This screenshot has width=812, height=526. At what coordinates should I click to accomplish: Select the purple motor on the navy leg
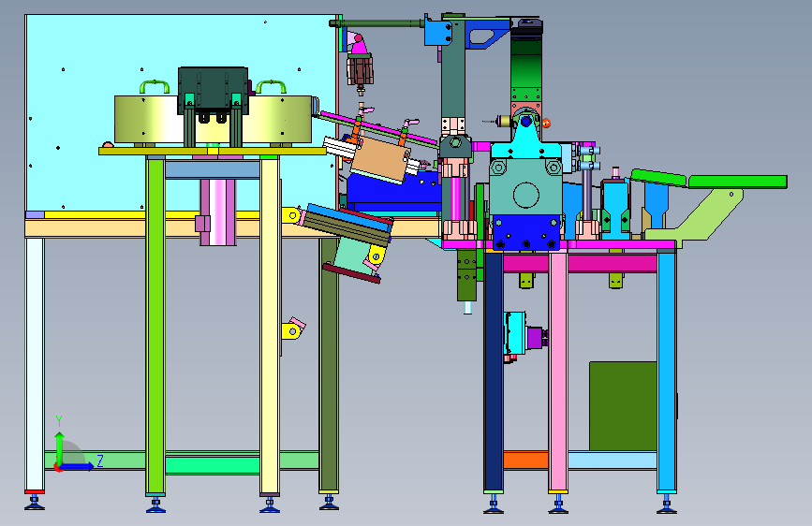[536, 339]
